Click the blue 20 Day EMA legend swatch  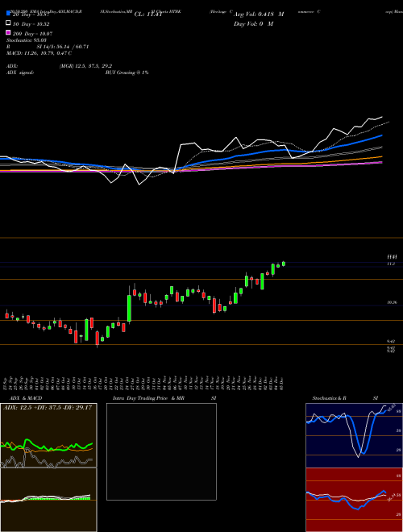pyautogui.click(x=8, y=14)
